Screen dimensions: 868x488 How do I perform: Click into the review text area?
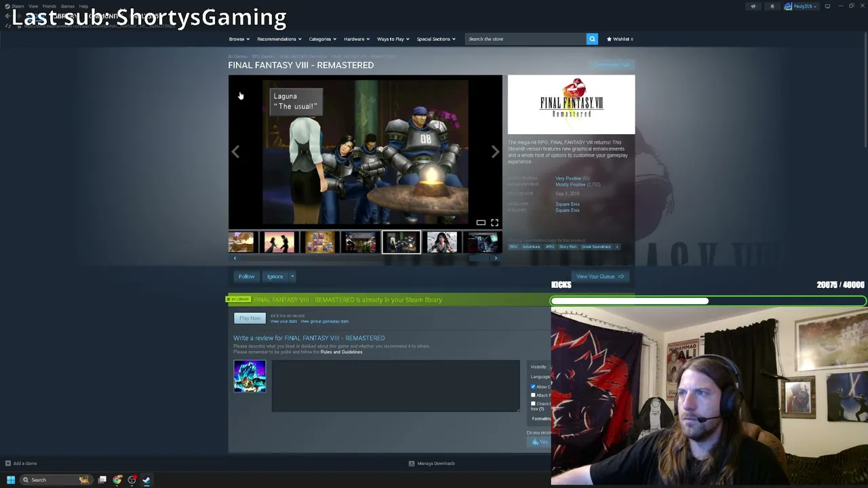395,386
